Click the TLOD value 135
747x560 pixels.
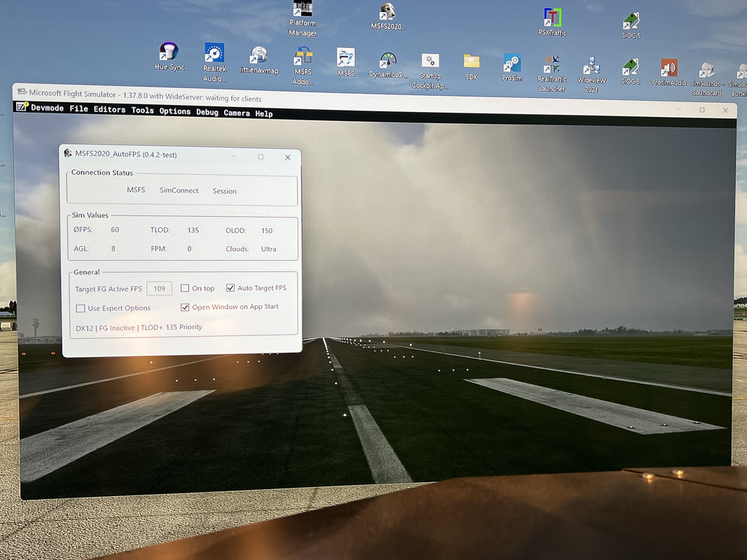click(193, 230)
